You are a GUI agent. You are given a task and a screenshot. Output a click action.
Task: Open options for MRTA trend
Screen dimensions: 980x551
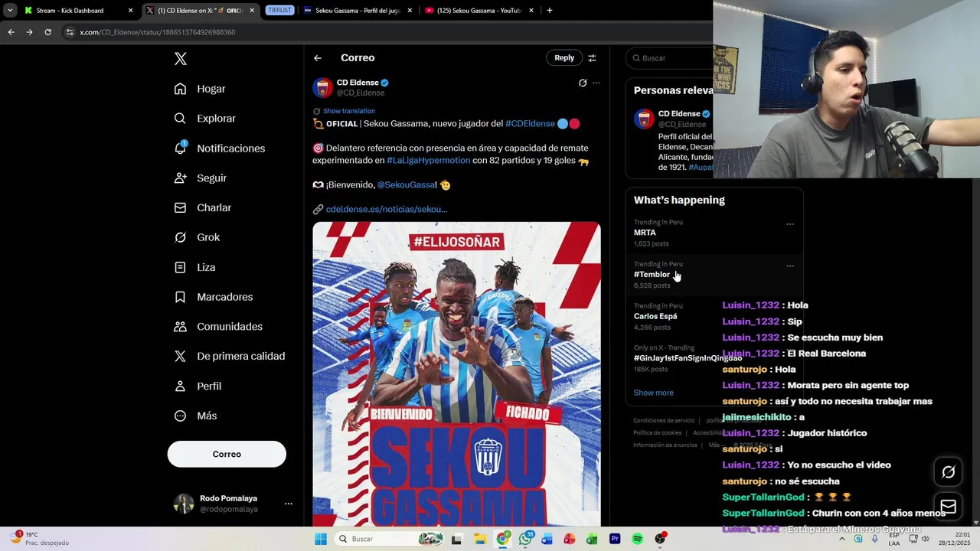[x=790, y=224]
